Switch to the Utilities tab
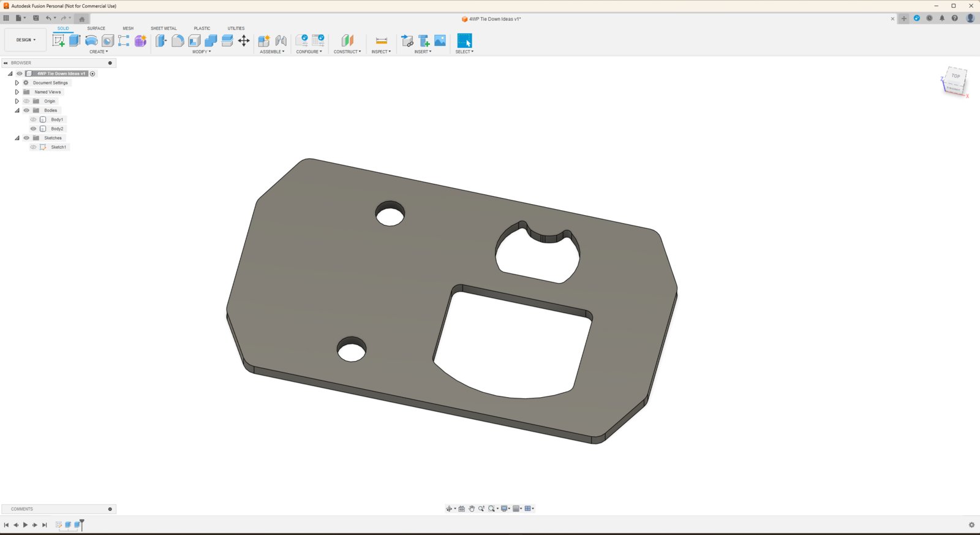 (x=236, y=28)
